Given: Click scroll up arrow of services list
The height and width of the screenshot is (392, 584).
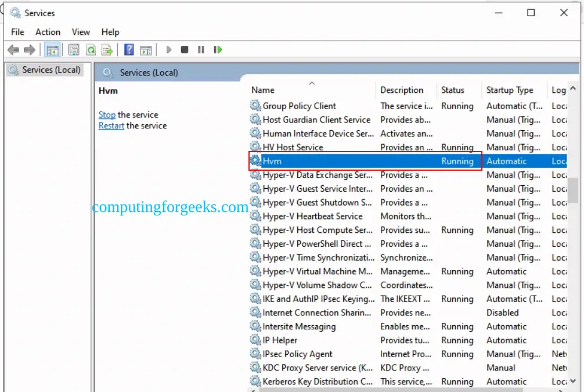Looking at the screenshot, I should coord(573,88).
